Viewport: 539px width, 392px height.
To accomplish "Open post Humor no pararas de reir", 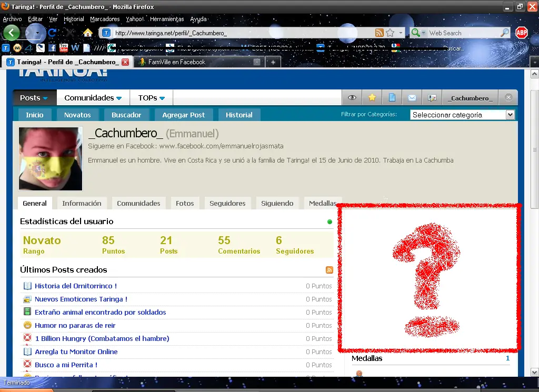I will (75, 325).
